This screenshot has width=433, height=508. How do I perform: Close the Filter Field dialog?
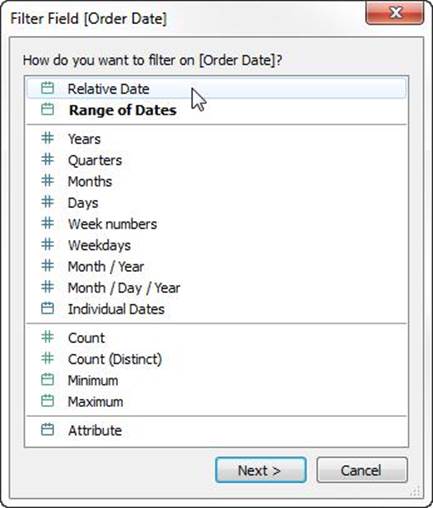(395, 13)
